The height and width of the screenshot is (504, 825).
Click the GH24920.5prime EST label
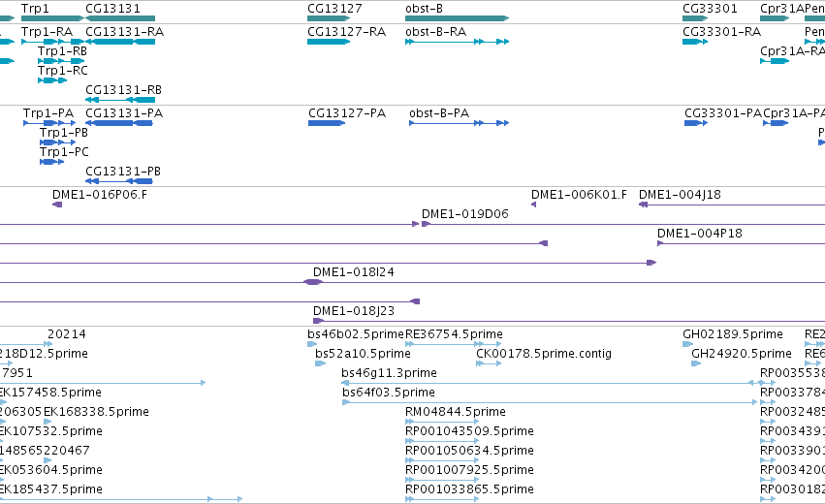pos(742,354)
